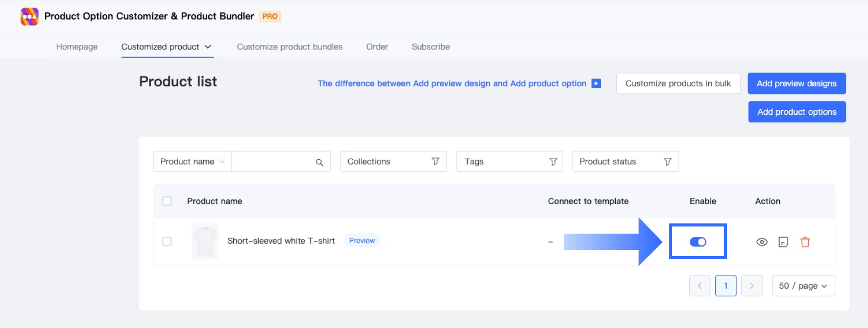Open the T-shirt product thumbnail
Image resolution: width=868 pixels, height=328 pixels.
[205, 241]
